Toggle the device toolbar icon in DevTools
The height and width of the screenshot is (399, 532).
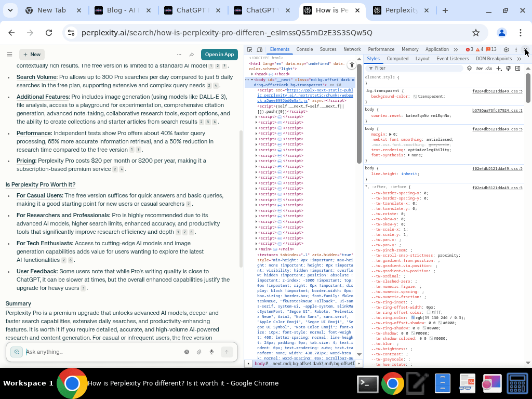pos(260,49)
